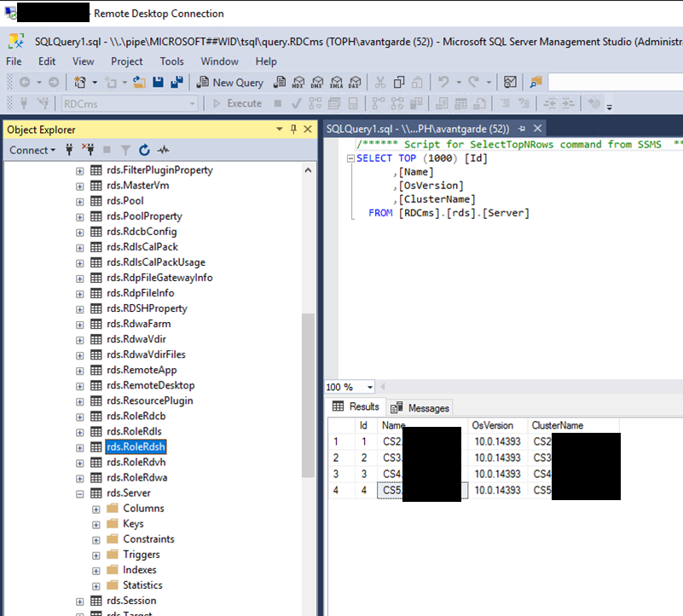Image resolution: width=683 pixels, height=616 pixels.
Task: Click the Parse checkmark icon
Action: [296, 104]
